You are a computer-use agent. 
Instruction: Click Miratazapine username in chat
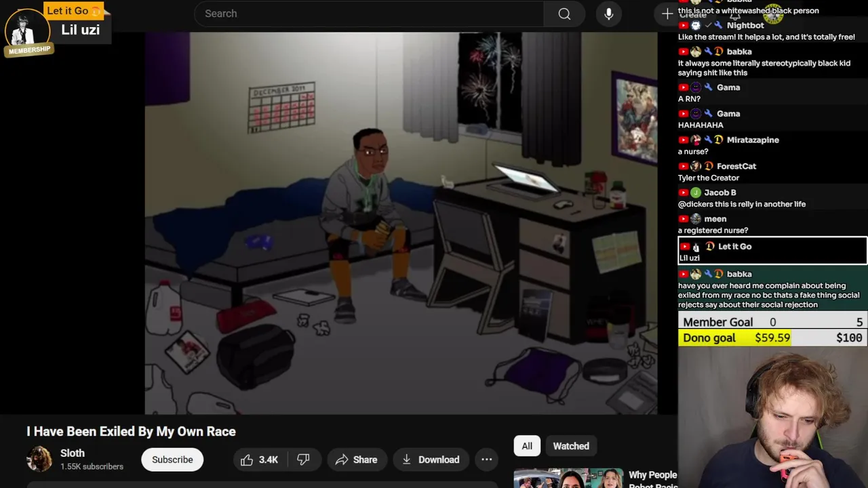tap(753, 140)
